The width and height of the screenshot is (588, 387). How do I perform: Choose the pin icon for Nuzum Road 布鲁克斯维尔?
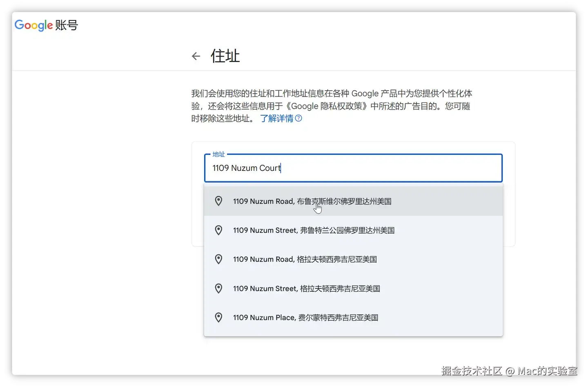[219, 201]
